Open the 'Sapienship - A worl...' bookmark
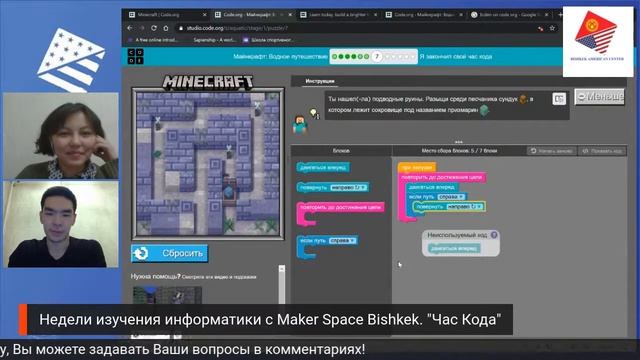Screen dimensions: 640x360 214,40
